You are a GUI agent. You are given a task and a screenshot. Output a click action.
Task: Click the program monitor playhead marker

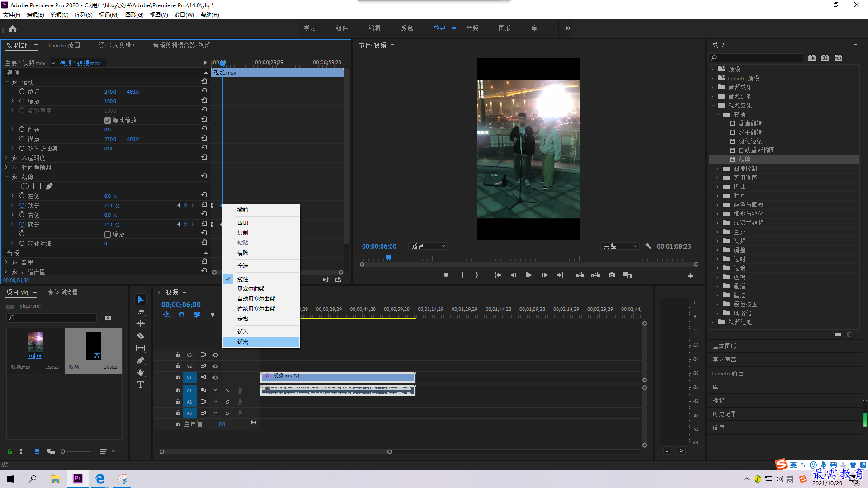(388, 258)
